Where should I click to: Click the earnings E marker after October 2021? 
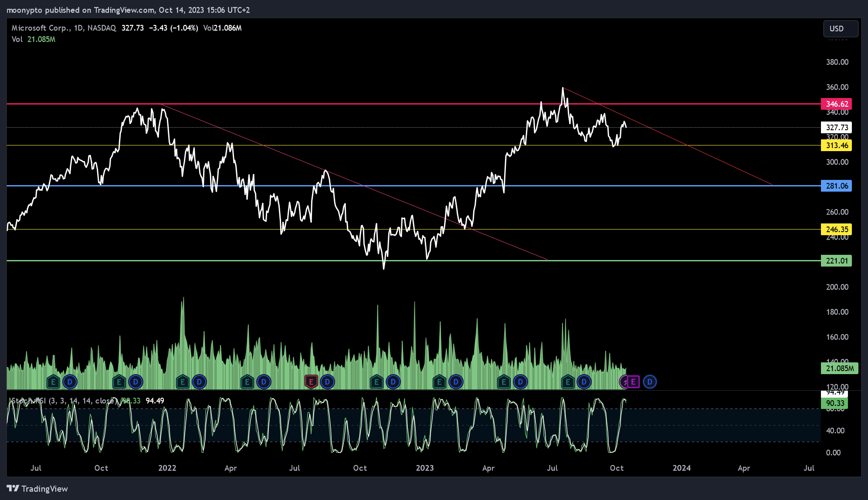[x=119, y=382]
